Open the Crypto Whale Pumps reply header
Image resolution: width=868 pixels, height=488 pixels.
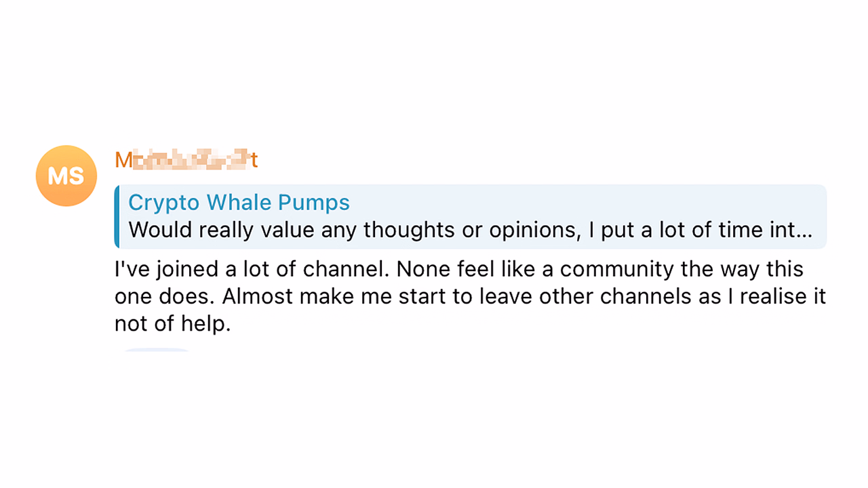[x=239, y=203]
